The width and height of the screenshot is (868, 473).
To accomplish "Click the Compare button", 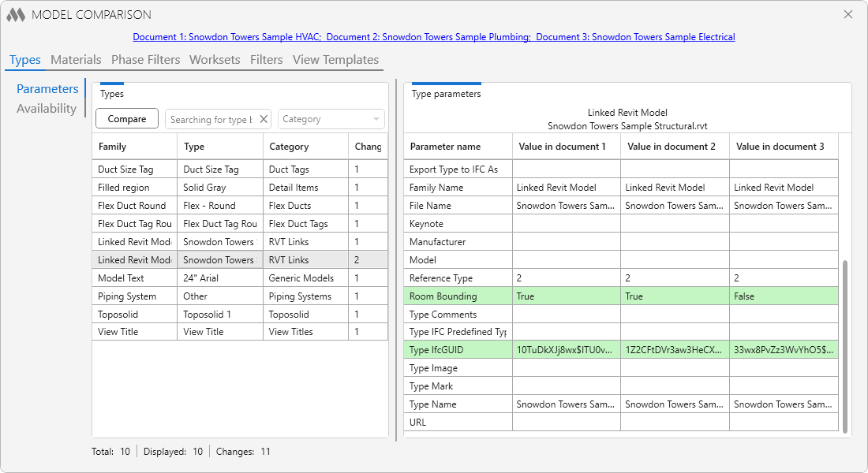I will click(x=127, y=119).
